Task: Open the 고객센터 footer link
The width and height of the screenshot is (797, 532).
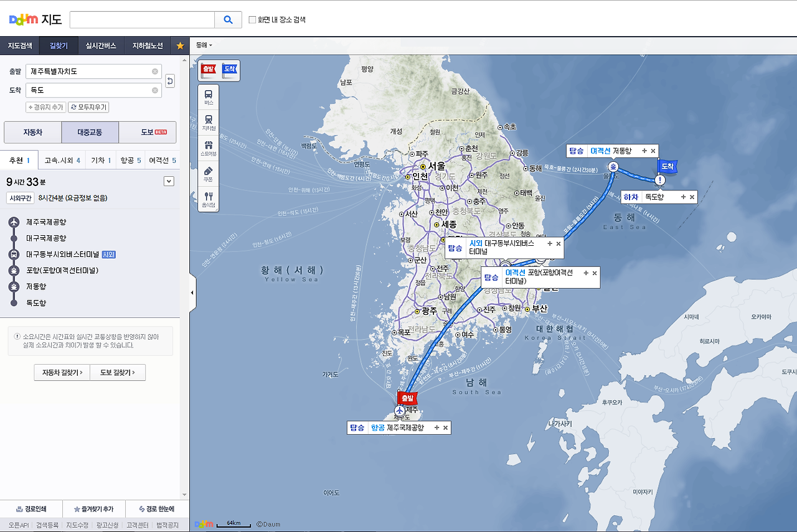Action: point(137,525)
